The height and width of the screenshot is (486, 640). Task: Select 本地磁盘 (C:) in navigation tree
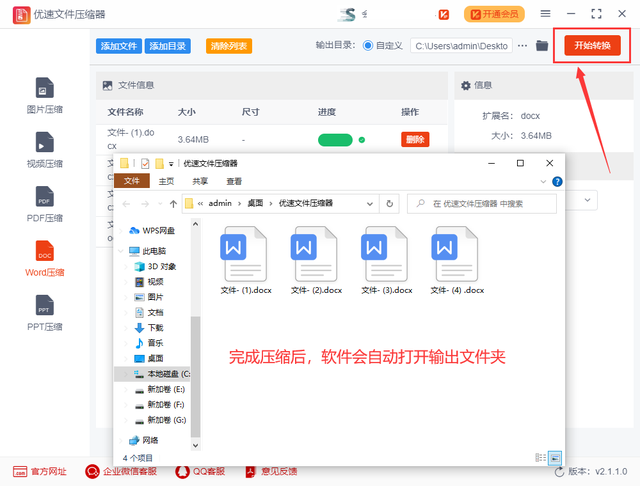[x=162, y=374]
